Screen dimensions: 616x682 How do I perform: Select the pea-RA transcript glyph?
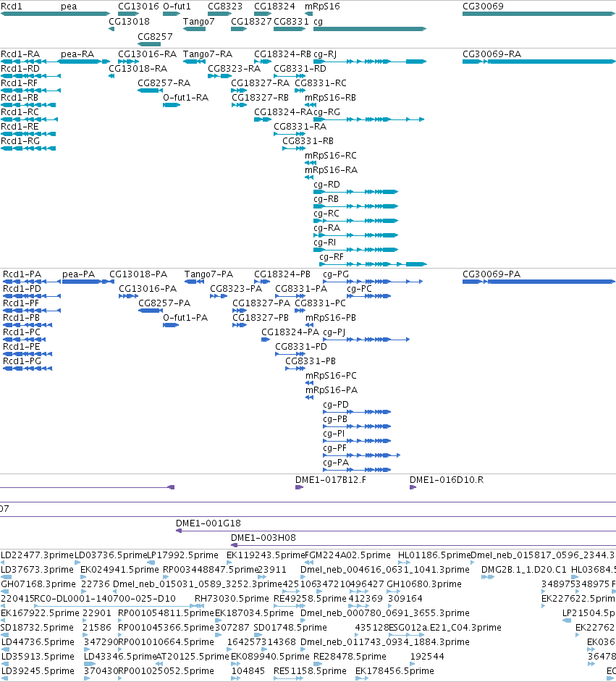click(x=84, y=62)
